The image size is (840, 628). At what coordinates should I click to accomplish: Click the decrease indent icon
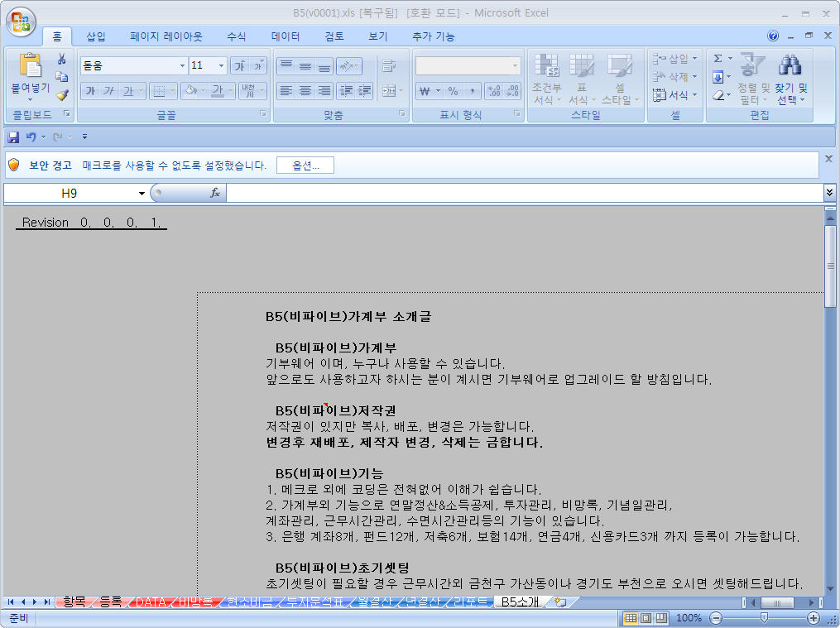click(x=346, y=91)
